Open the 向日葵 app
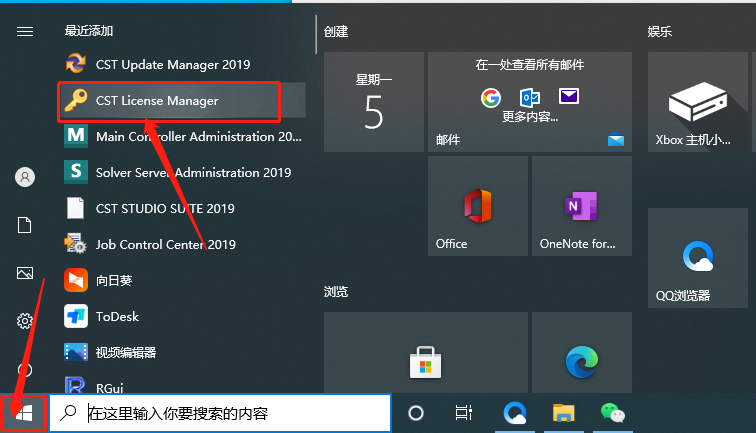The image size is (756, 433). click(x=181, y=280)
